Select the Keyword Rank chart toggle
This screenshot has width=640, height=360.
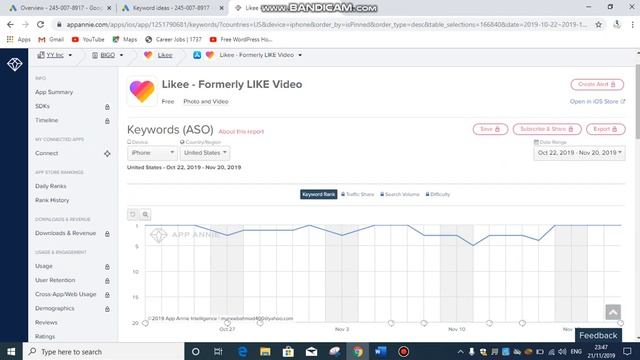318,194
